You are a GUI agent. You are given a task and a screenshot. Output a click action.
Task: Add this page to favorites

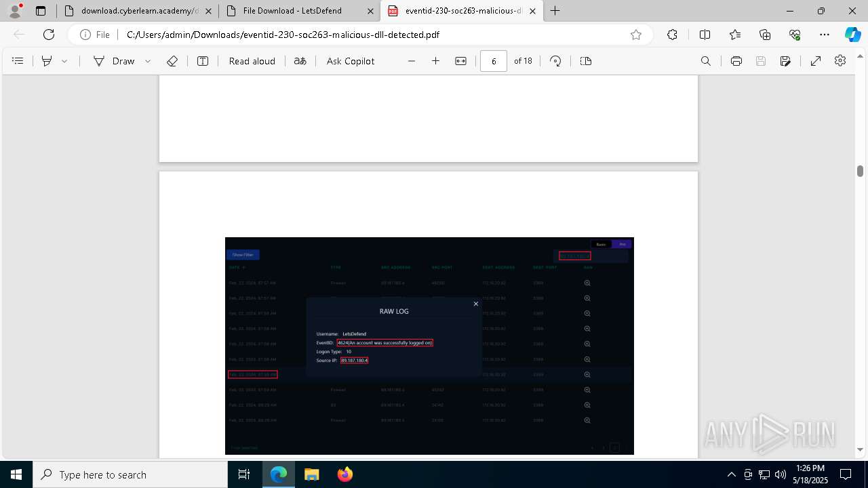tap(636, 35)
